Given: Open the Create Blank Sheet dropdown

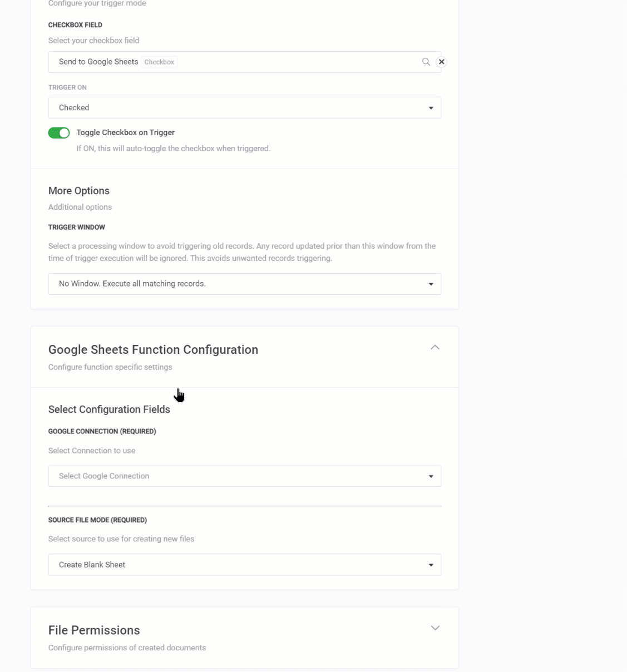Looking at the screenshot, I should pyautogui.click(x=245, y=565).
